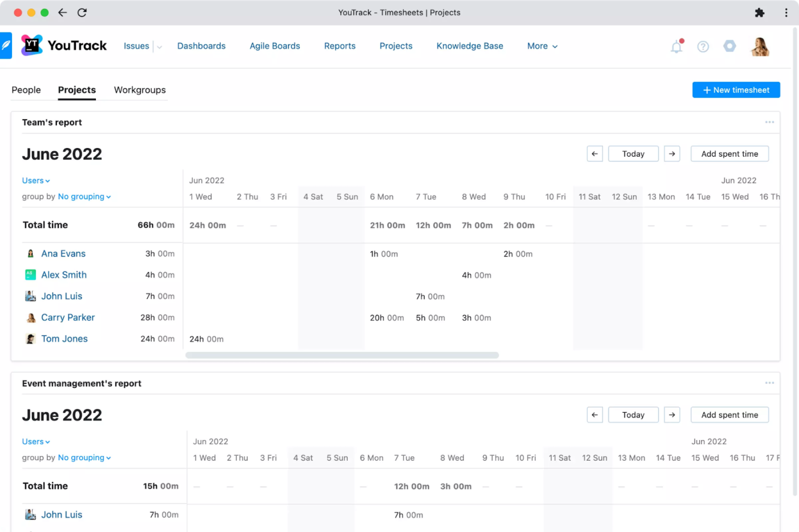
Task: Go to previous period in Team's report
Action: pyautogui.click(x=595, y=154)
